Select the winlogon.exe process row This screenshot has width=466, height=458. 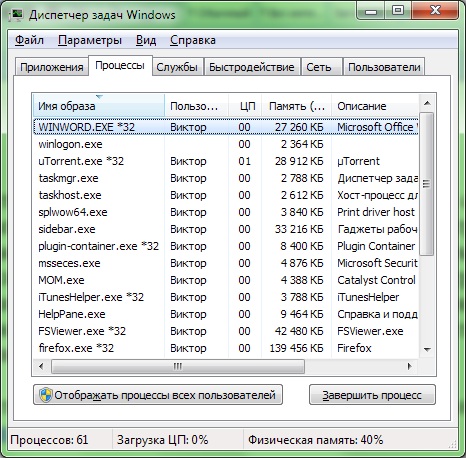pos(226,144)
